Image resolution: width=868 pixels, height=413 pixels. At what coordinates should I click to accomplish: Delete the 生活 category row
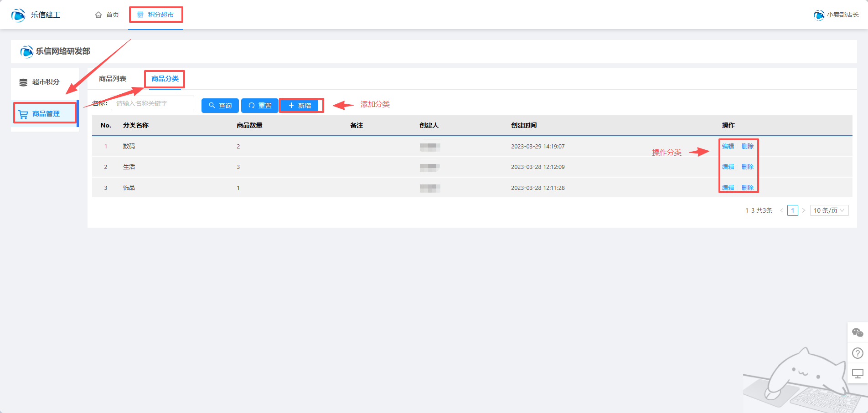(x=747, y=167)
